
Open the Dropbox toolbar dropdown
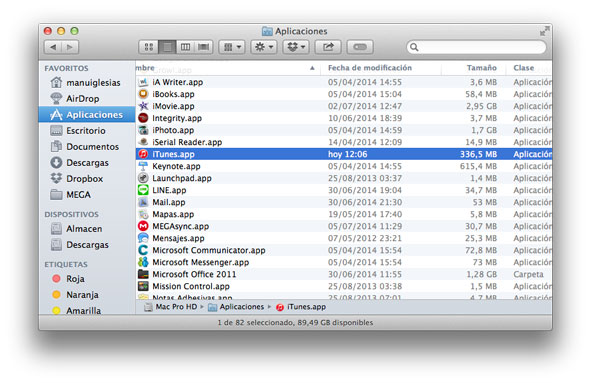click(296, 47)
